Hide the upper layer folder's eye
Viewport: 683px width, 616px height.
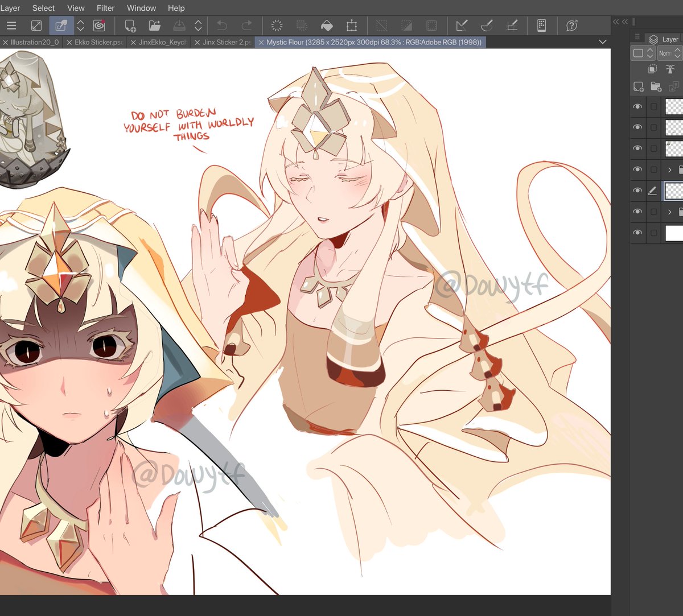[638, 169]
